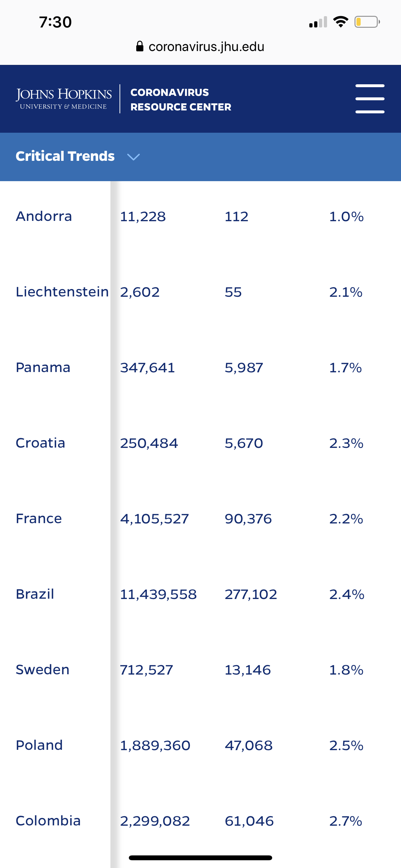This screenshot has width=401, height=868.
Task: Select Panama in the country column
Action: (43, 367)
